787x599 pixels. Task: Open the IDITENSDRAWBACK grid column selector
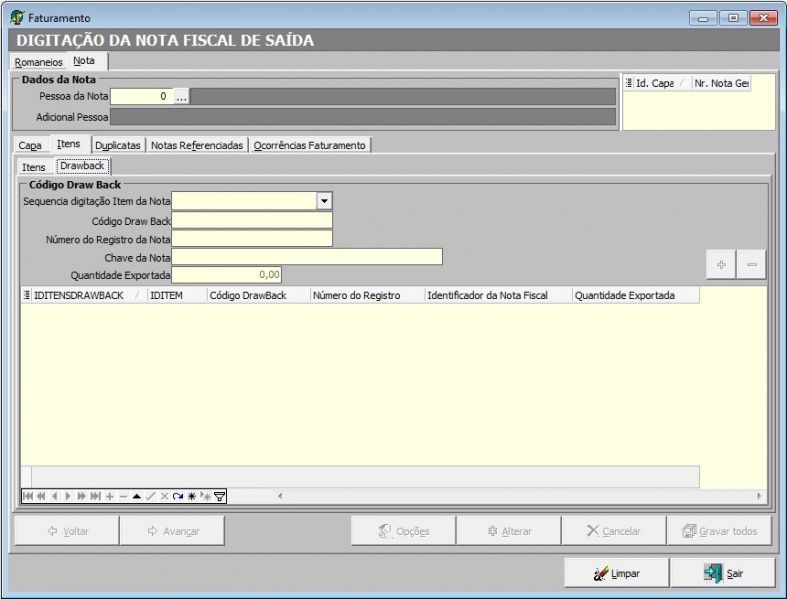click(x=27, y=296)
